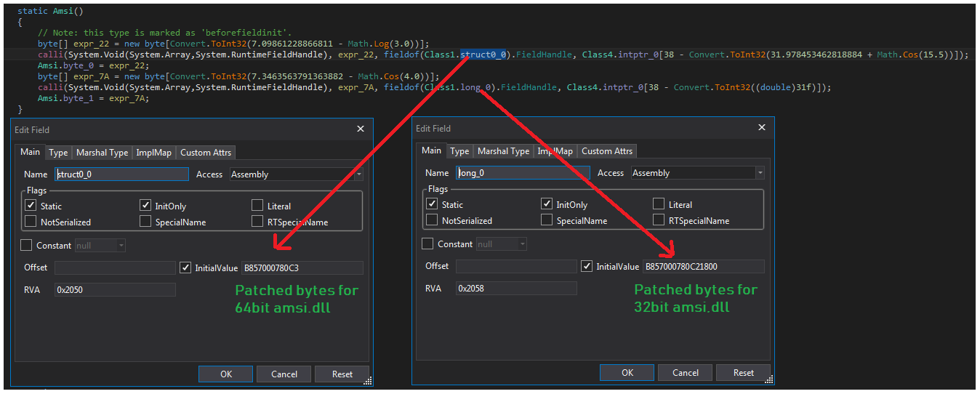Cancel the struct0_0 Edit Field dialog
The image size is (980, 394).
pyautogui.click(x=284, y=374)
